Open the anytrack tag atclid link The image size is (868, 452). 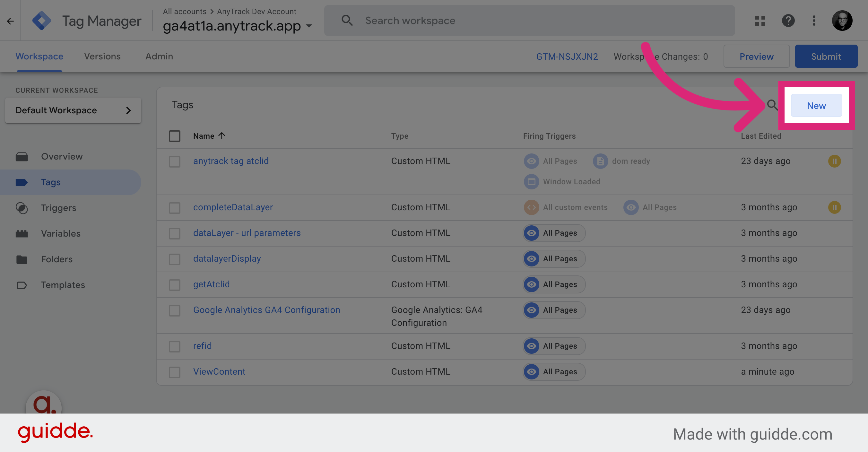[231, 161]
